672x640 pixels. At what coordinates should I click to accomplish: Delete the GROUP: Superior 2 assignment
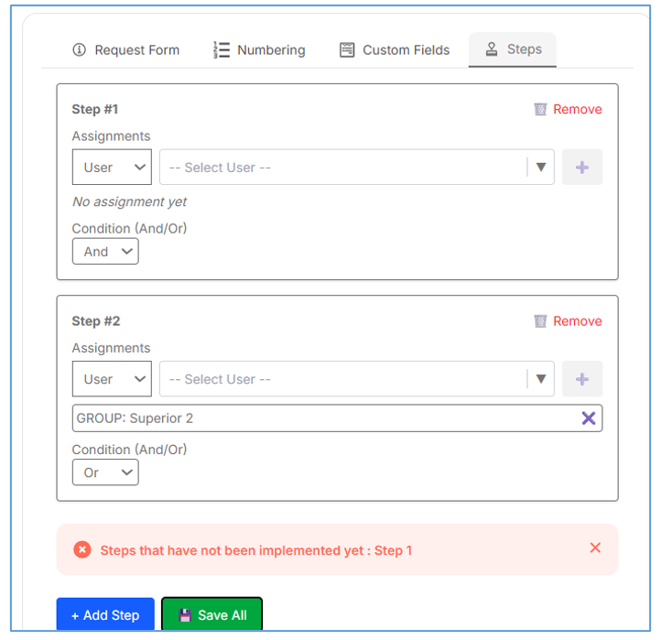[589, 418]
